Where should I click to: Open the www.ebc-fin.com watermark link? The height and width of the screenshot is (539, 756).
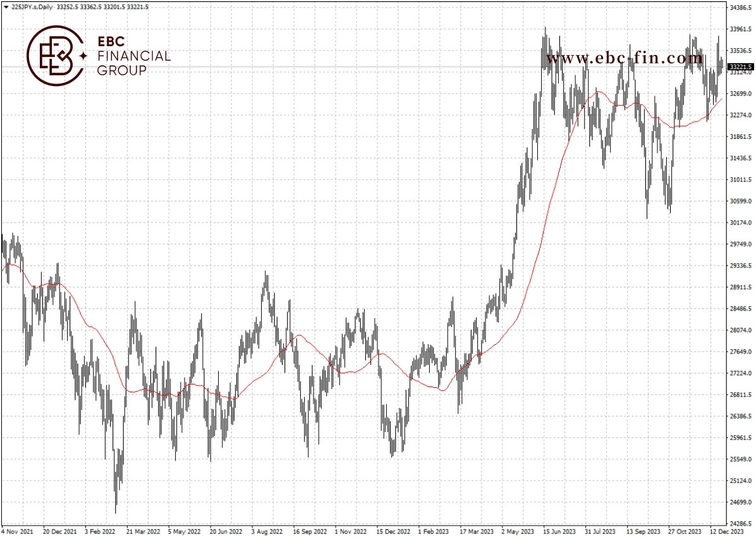point(625,58)
